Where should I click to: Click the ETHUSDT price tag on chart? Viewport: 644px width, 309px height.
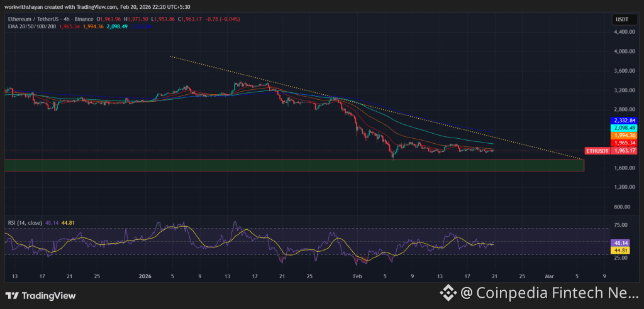coord(596,151)
